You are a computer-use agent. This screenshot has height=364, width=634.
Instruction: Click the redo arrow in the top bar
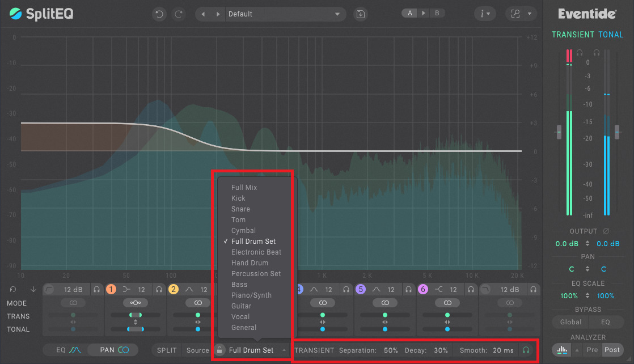tap(178, 14)
